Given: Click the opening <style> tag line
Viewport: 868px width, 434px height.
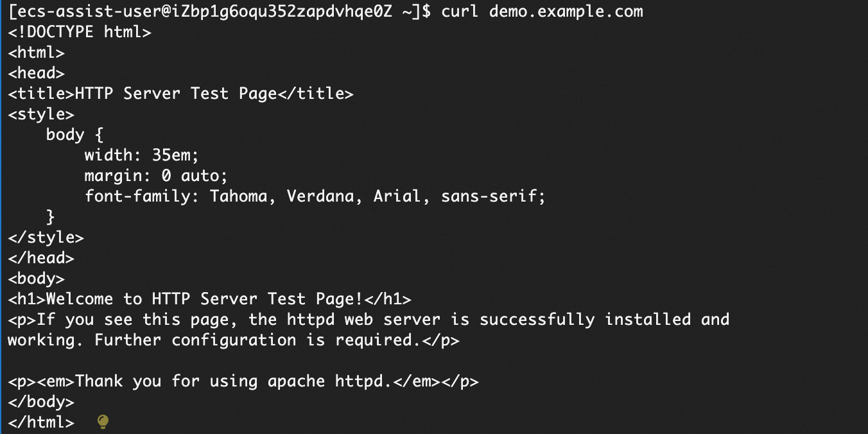Looking at the screenshot, I should point(41,114).
